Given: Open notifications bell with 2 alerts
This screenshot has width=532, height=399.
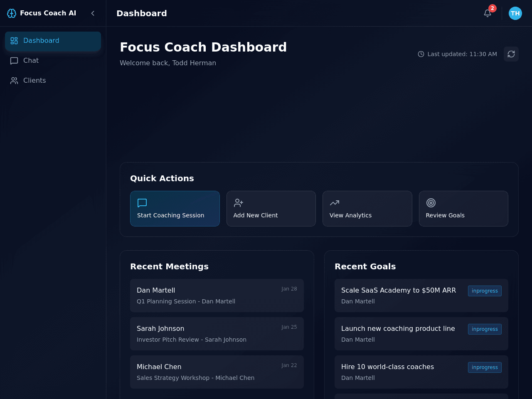Looking at the screenshot, I should (488, 13).
